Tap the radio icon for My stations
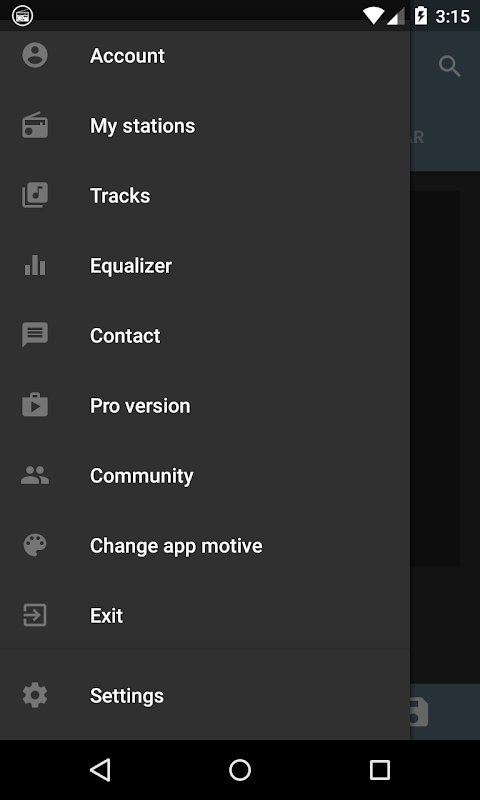The height and width of the screenshot is (800, 480). [35, 126]
